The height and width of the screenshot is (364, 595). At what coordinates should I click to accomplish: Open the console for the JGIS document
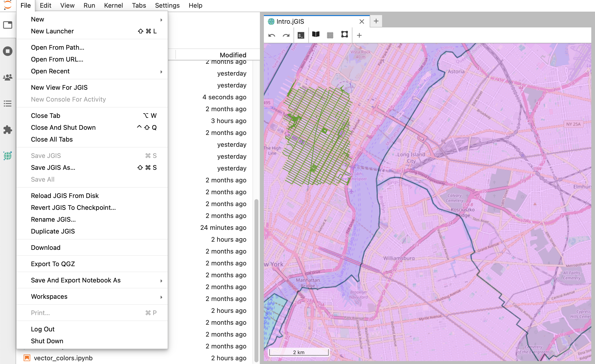click(301, 35)
